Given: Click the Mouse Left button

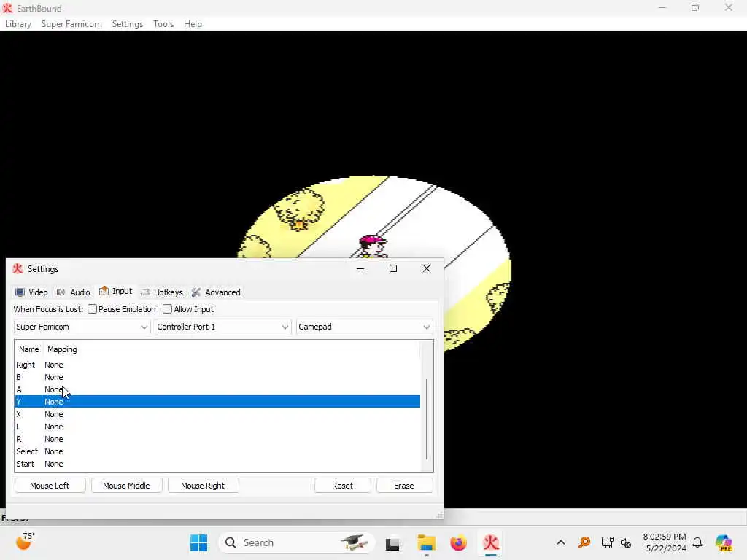Looking at the screenshot, I should click(50, 485).
